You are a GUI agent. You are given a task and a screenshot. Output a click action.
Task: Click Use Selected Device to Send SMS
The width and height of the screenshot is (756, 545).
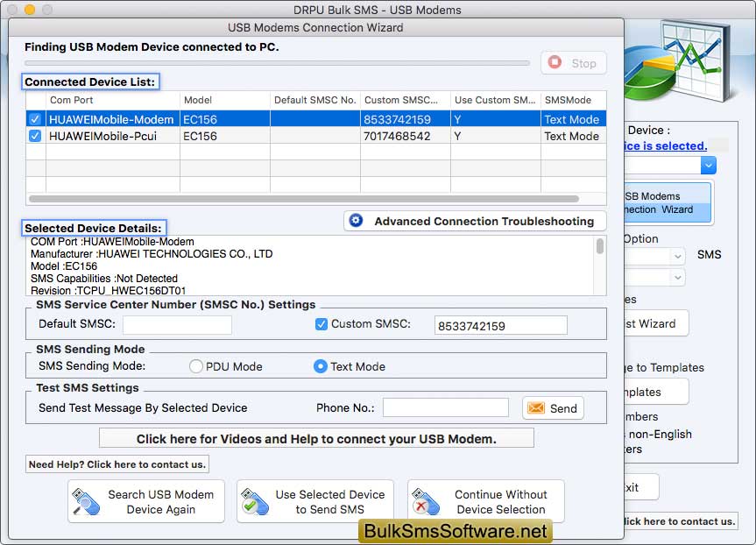[x=315, y=501]
